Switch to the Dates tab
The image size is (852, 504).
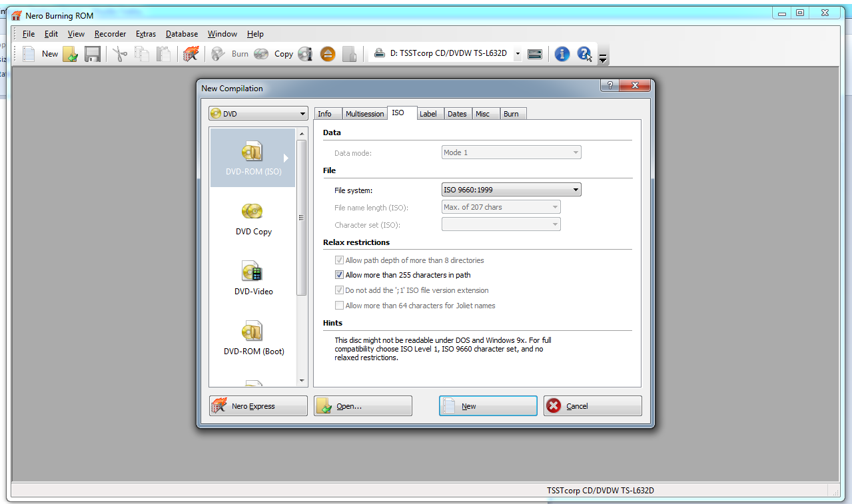[457, 114]
